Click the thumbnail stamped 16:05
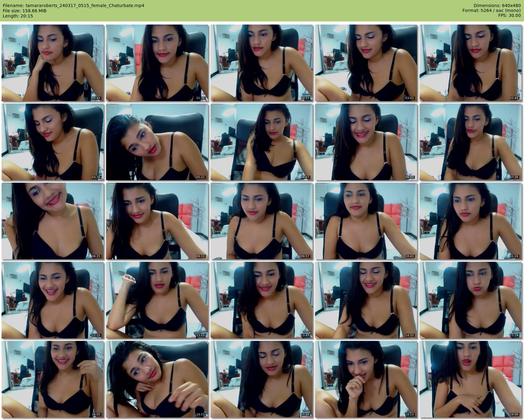The width and height of the screenshot is (524, 420). click(x=53, y=379)
